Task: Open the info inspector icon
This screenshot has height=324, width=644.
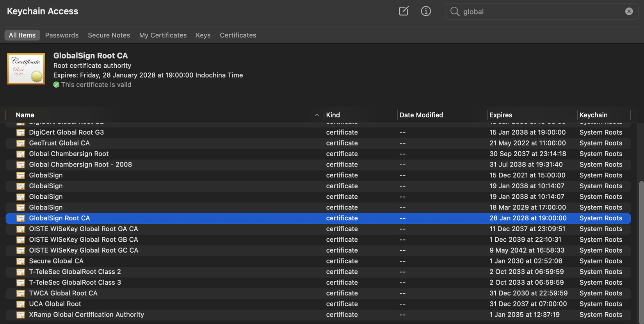Action: coord(426,11)
